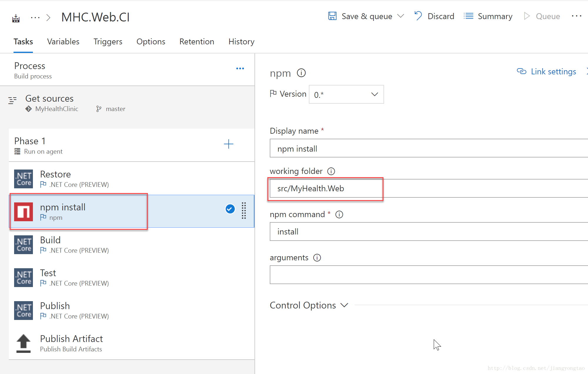Viewport: 588px width, 374px height.
Task: Select the Phase 1 header
Action: pos(132,145)
